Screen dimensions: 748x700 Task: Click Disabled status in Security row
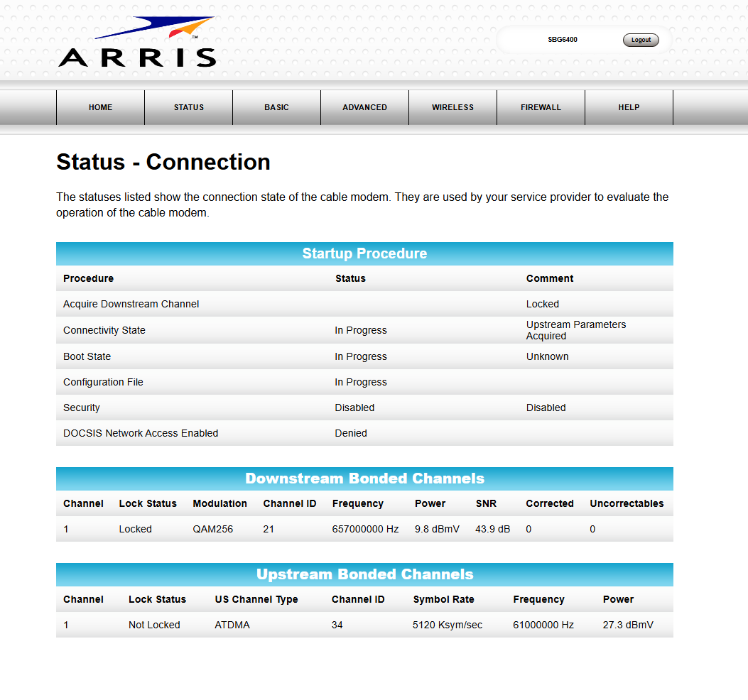click(354, 408)
